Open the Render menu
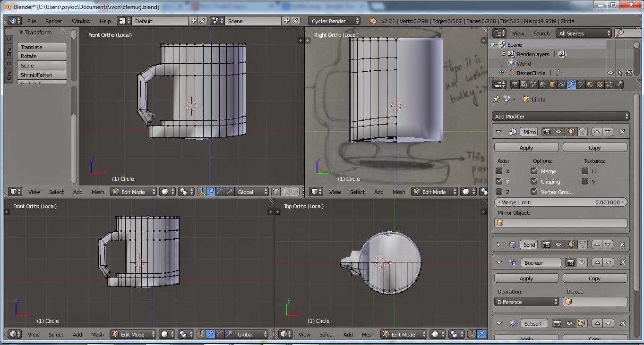 [53, 21]
